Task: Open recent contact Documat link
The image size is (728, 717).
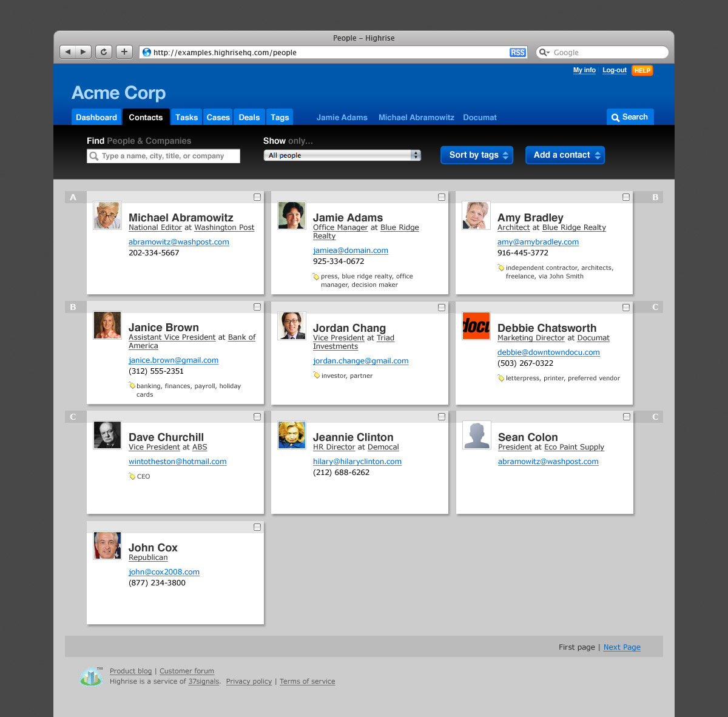Action: tap(480, 118)
